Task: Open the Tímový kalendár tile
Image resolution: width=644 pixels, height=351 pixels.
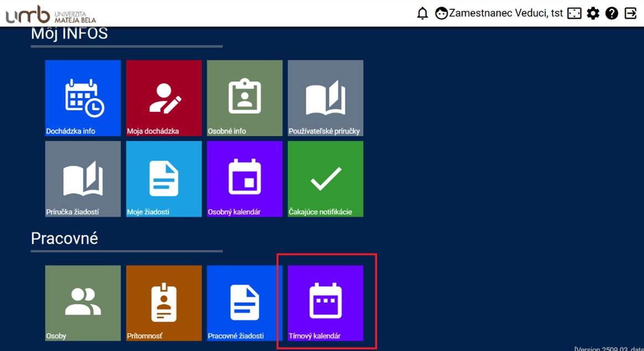Action: [x=326, y=303]
